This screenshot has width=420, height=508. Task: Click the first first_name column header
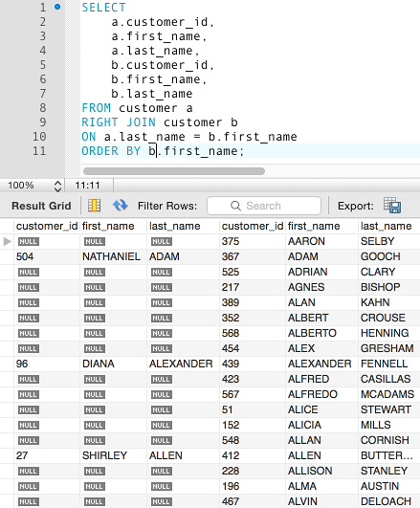tap(108, 226)
